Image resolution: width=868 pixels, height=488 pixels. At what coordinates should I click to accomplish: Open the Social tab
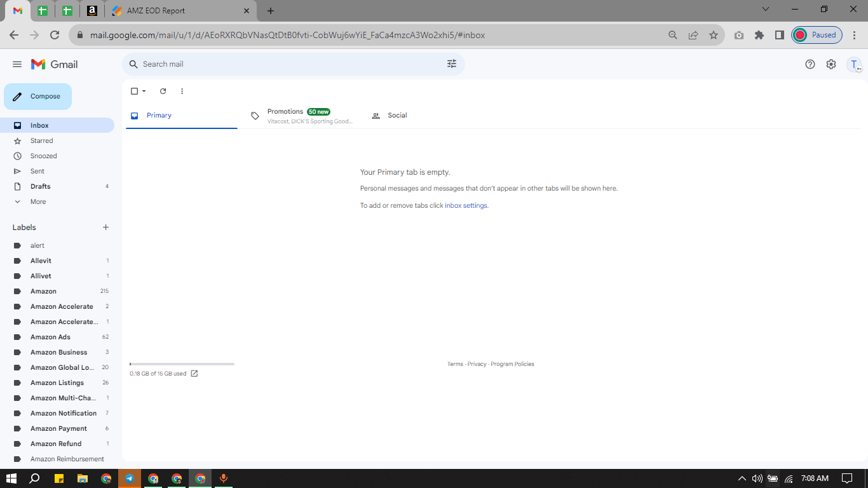point(423,116)
